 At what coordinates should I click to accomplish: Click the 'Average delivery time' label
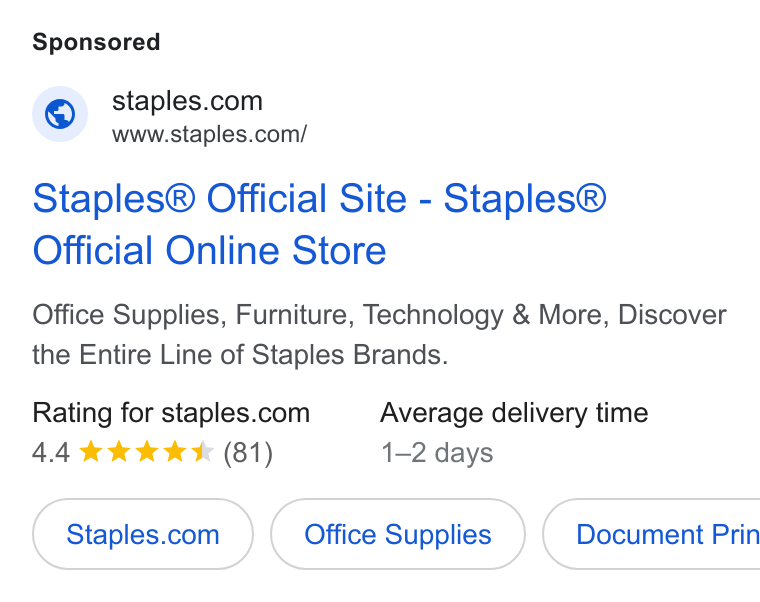514,413
